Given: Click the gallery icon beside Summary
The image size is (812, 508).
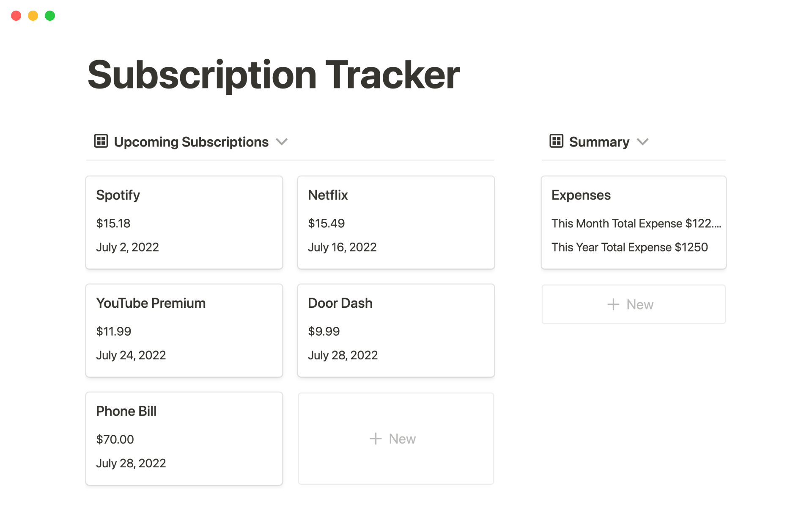Looking at the screenshot, I should point(556,141).
